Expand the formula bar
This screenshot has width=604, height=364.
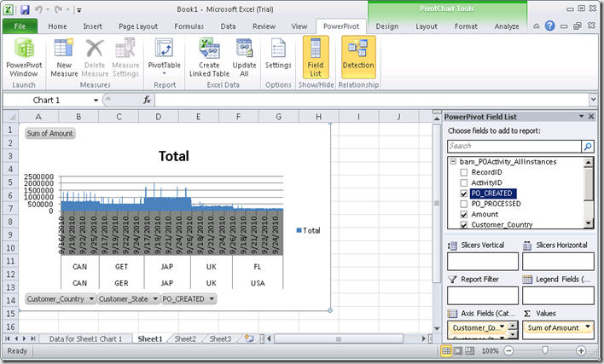pyautogui.click(x=593, y=100)
